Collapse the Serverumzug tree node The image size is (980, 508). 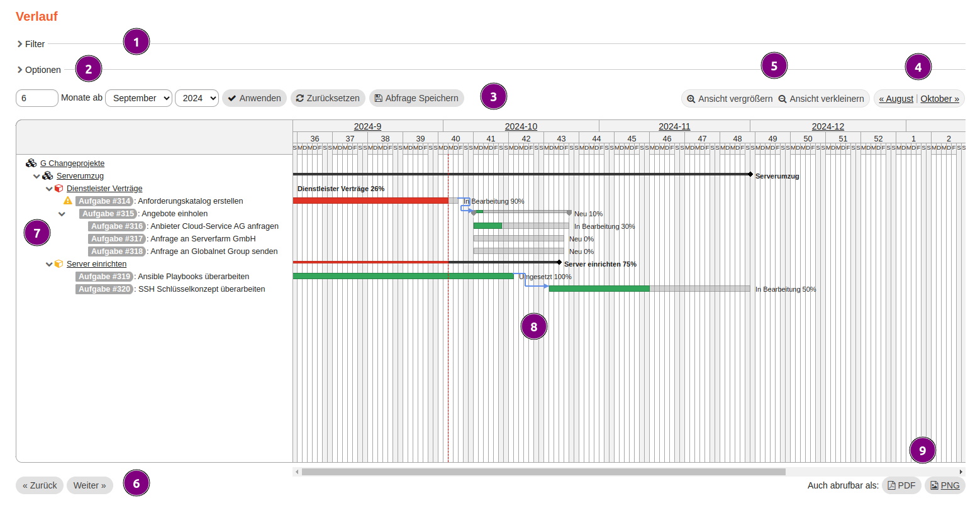click(x=36, y=176)
